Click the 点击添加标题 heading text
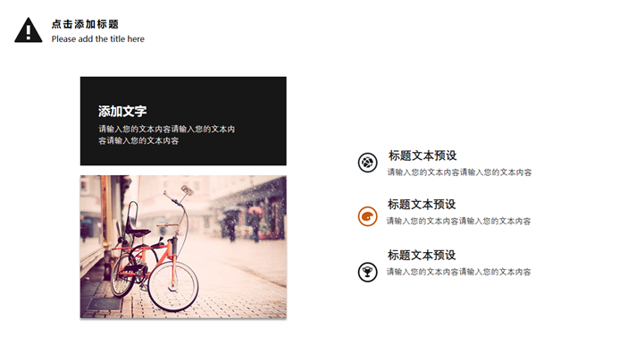The width and height of the screenshot is (644, 362). [x=85, y=24]
